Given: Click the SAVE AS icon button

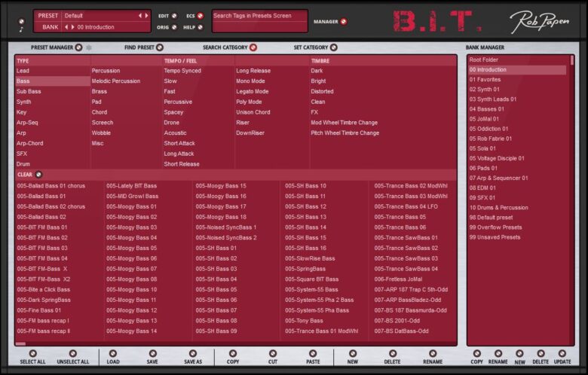Looking at the screenshot, I should pos(193,352).
